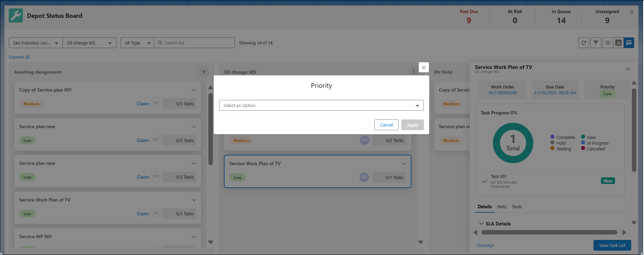Click the New legend teal dot
Viewport: 644px width, 255px height.
583,137
